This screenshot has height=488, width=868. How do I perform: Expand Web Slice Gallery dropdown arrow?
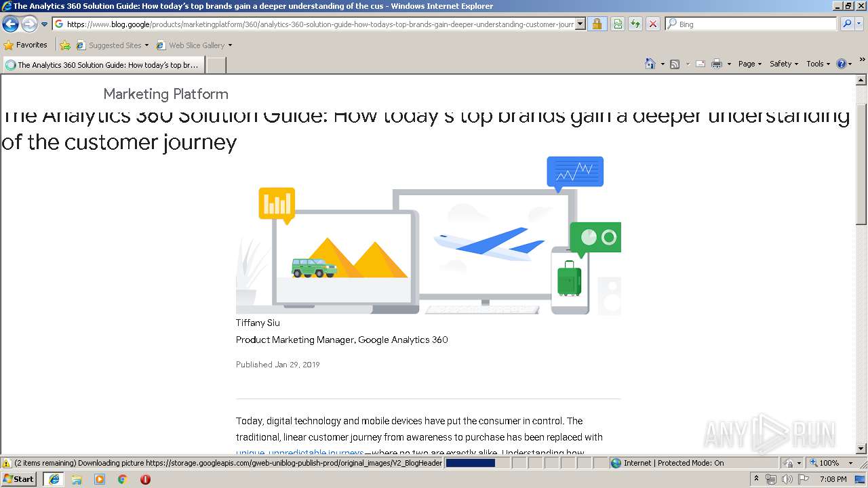(230, 45)
